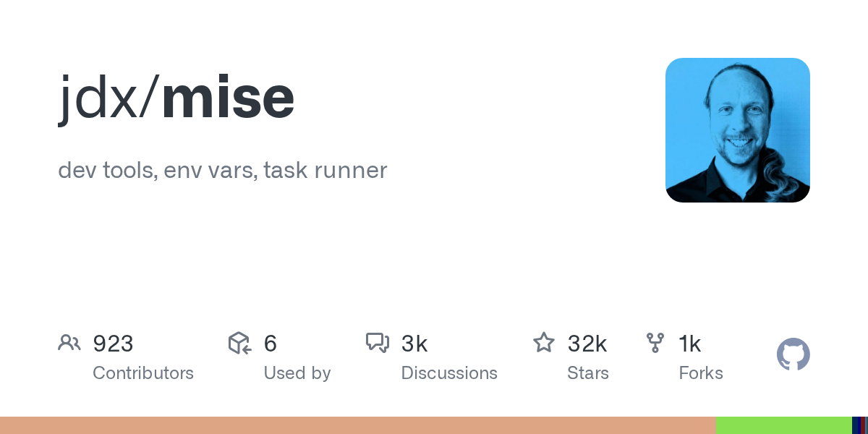Click the repository description text

[223, 171]
